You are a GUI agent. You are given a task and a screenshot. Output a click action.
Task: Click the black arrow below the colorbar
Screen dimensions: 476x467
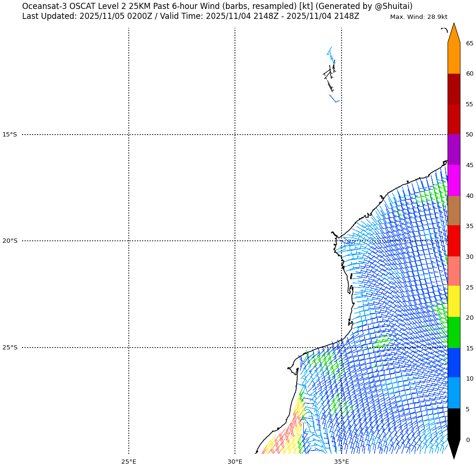[453, 448]
